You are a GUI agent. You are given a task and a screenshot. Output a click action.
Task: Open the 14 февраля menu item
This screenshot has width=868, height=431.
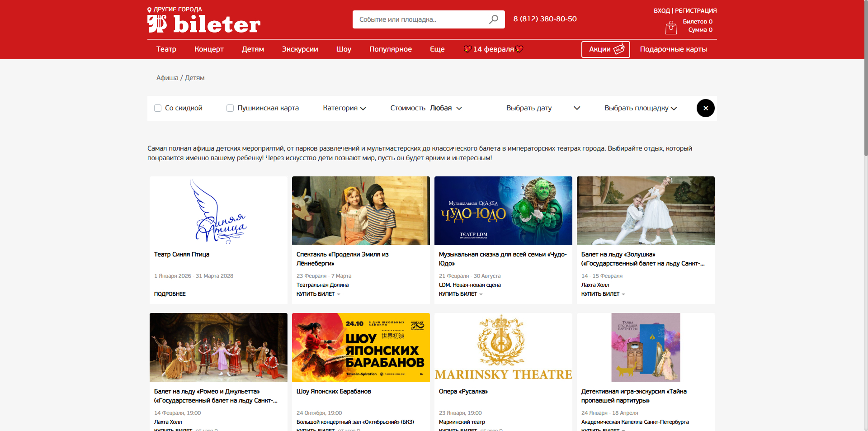point(493,49)
